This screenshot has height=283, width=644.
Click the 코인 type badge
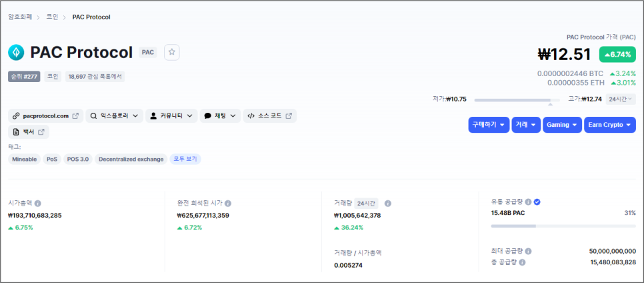pyautogui.click(x=53, y=77)
